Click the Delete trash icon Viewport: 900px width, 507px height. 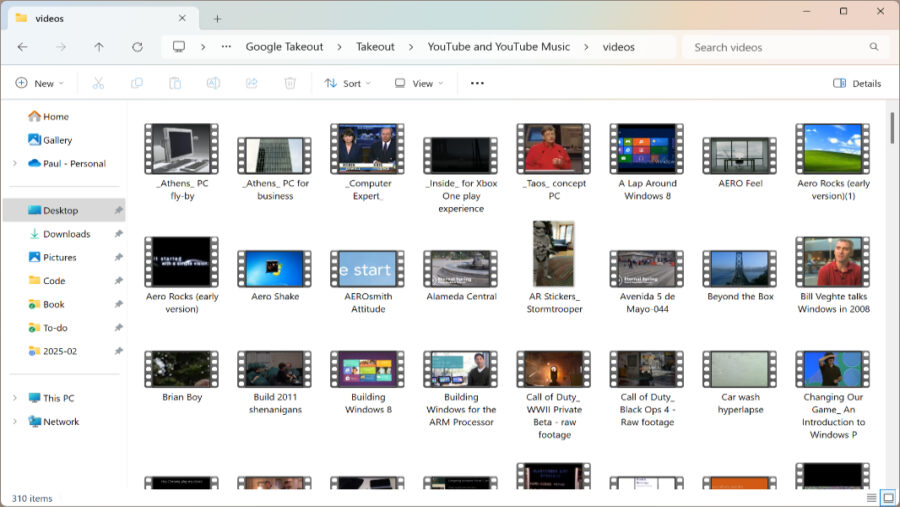[x=290, y=83]
